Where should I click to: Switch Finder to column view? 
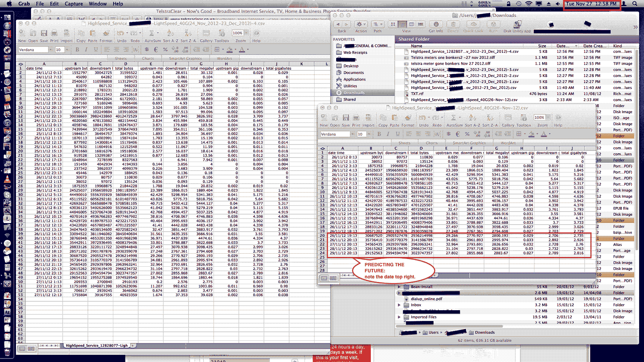click(x=411, y=24)
